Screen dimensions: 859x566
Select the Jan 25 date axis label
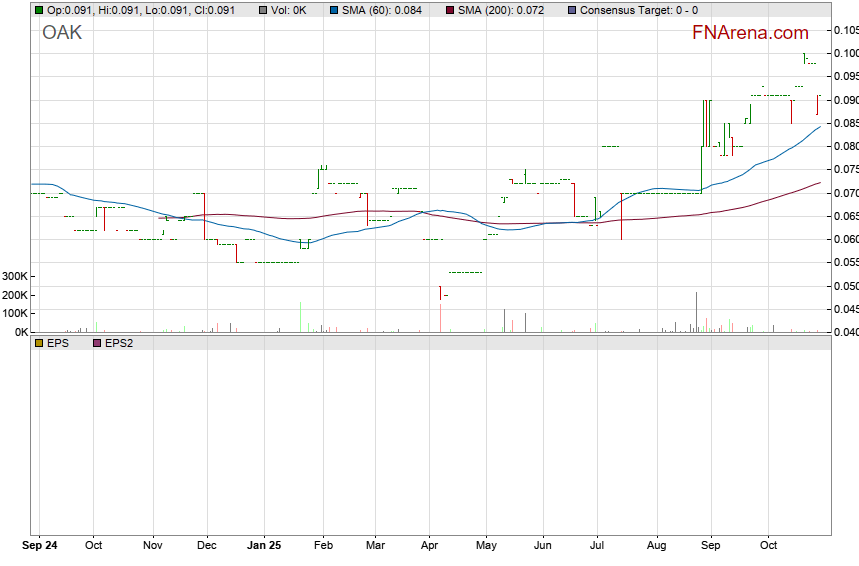click(x=265, y=546)
